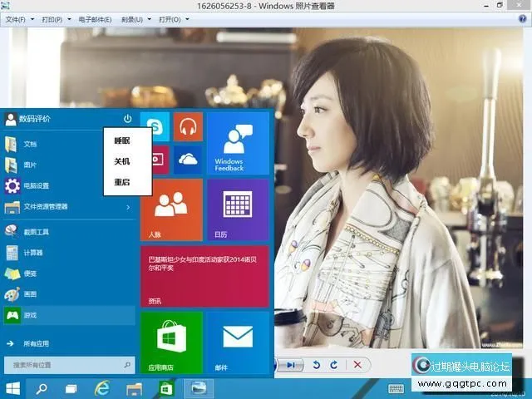Select 关机 from the power menu
The width and height of the screenshot is (532, 399).
[122, 161]
